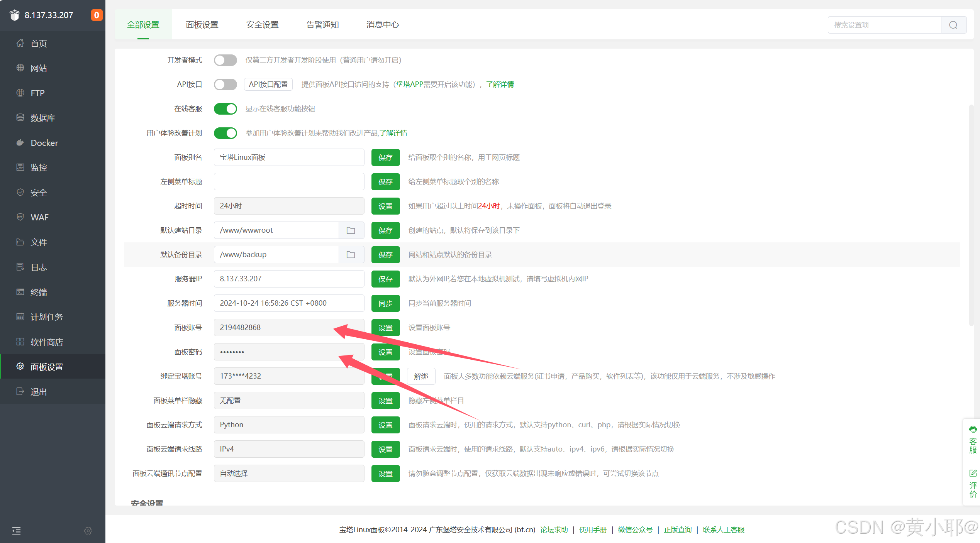980x543 pixels.
Task: Click 设置 button for panel password
Action: (385, 352)
